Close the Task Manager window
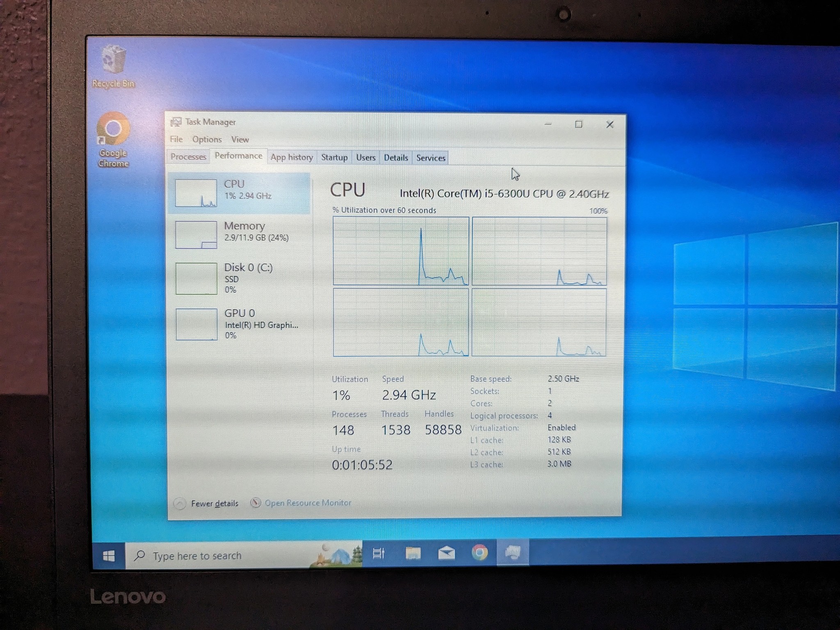 (610, 124)
